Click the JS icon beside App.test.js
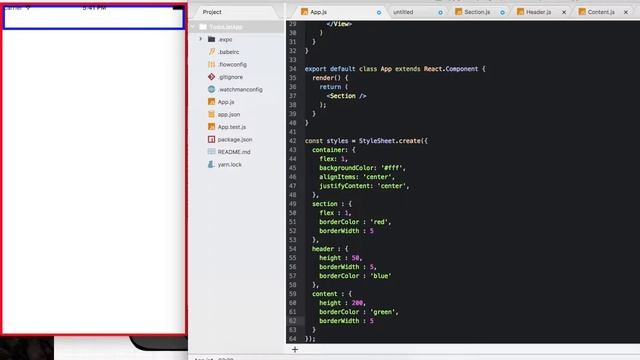The height and width of the screenshot is (360, 640). click(211, 127)
